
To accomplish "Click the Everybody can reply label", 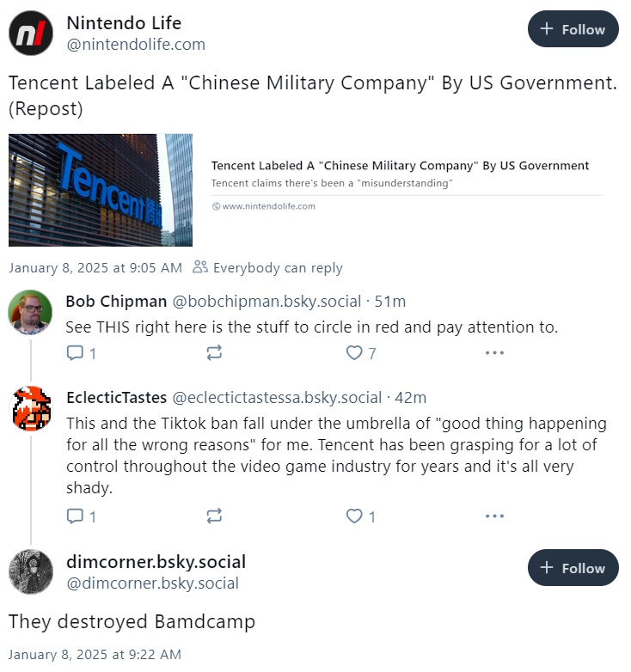I will 267,267.
